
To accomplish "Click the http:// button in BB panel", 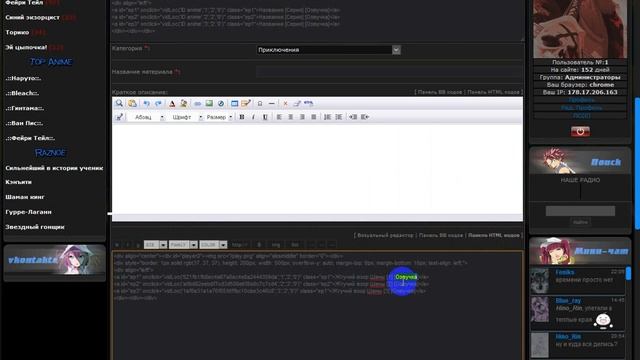I will (240, 245).
